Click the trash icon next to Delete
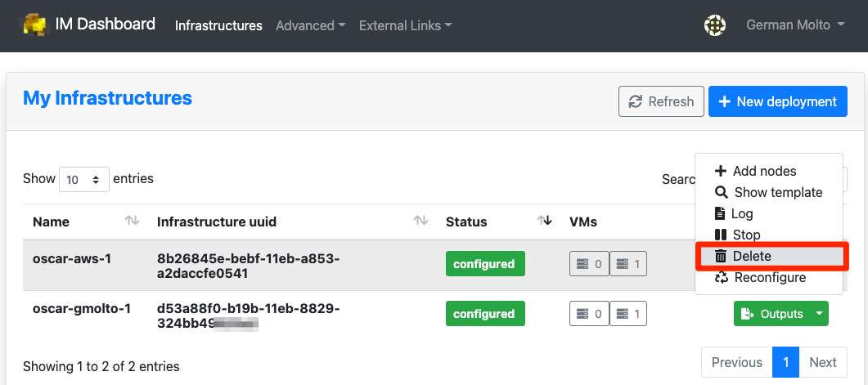The width and height of the screenshot is (868, 385). (721, 256)
